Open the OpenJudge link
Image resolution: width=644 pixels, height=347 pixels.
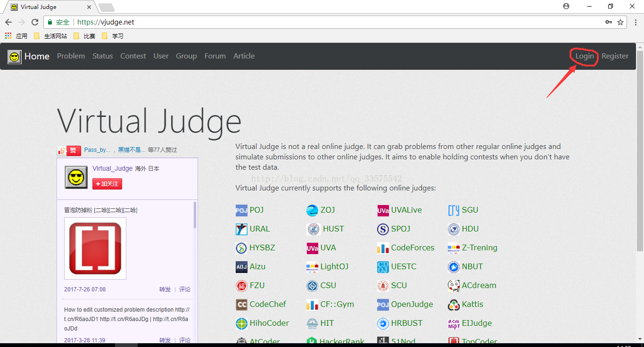click(x=412, y=304)
